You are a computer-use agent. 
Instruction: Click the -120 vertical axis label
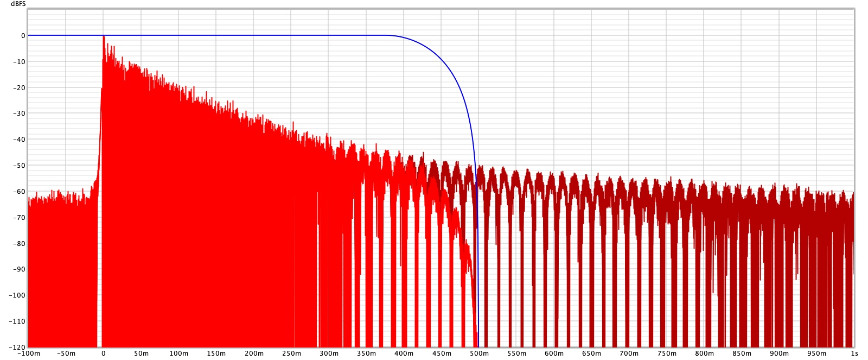(18, 347)
